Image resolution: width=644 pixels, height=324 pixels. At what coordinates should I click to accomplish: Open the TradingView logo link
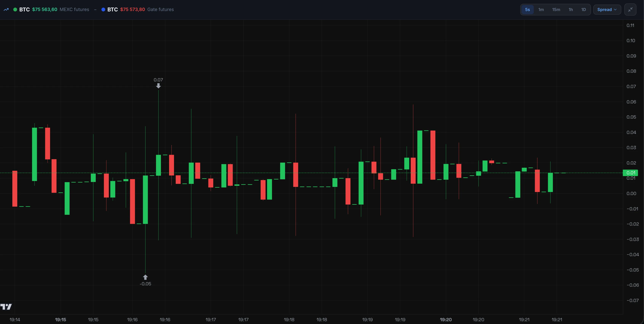(x=6, y=307)
